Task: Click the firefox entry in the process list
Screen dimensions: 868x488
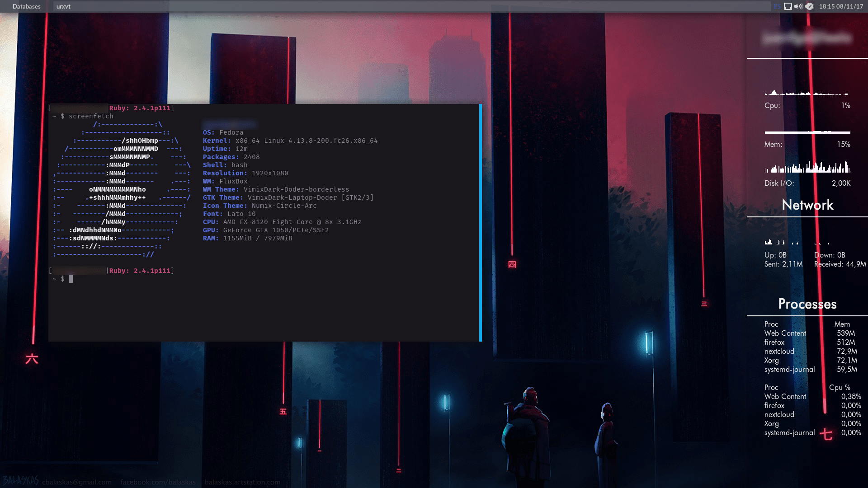Action: [774, 342]
